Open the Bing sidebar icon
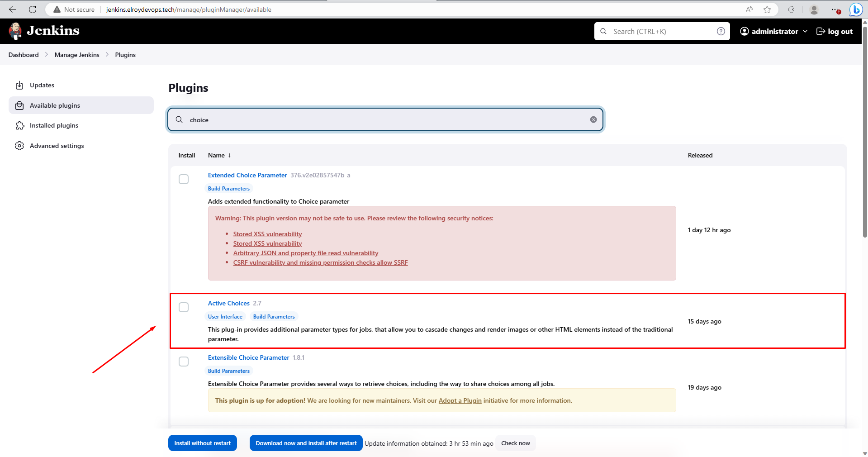The width and height of the screenshot is (868, 457). pyautogui.click(x=856, y=10)
